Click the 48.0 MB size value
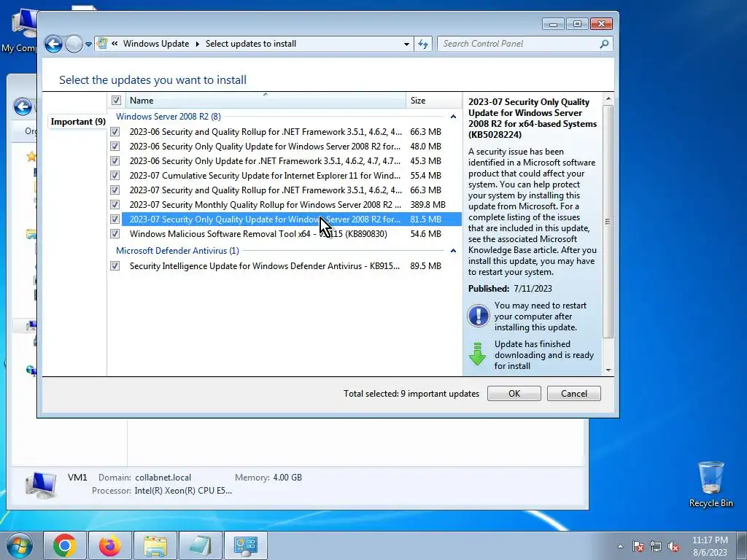The width and height of the screenshot is (747, 560). (425, 146)
